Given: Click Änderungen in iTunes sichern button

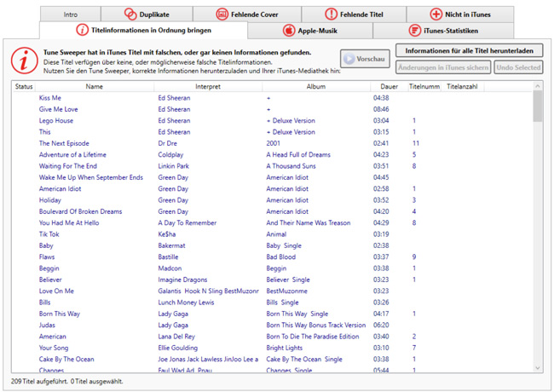Looking at the screenshot, I should coord(443,67).
